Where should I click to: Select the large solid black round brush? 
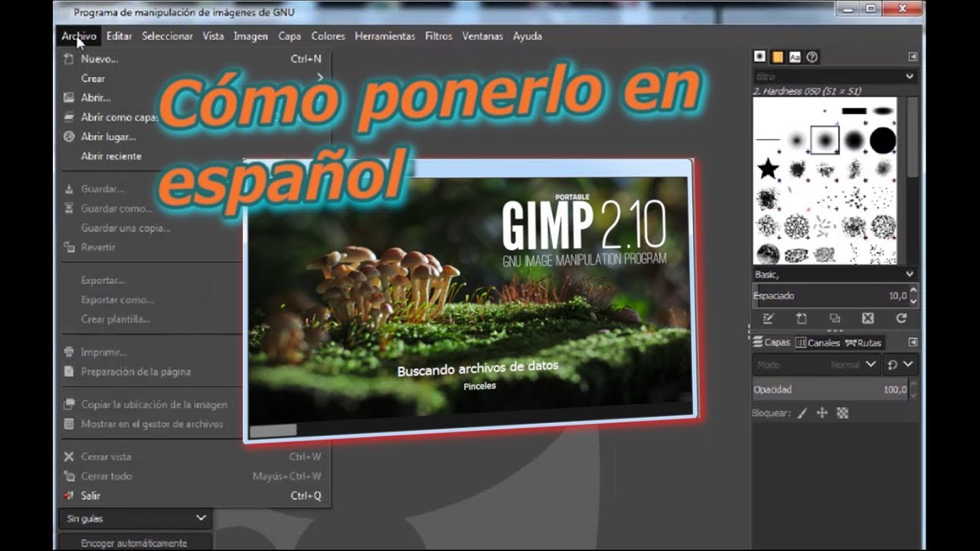point(883,140)
